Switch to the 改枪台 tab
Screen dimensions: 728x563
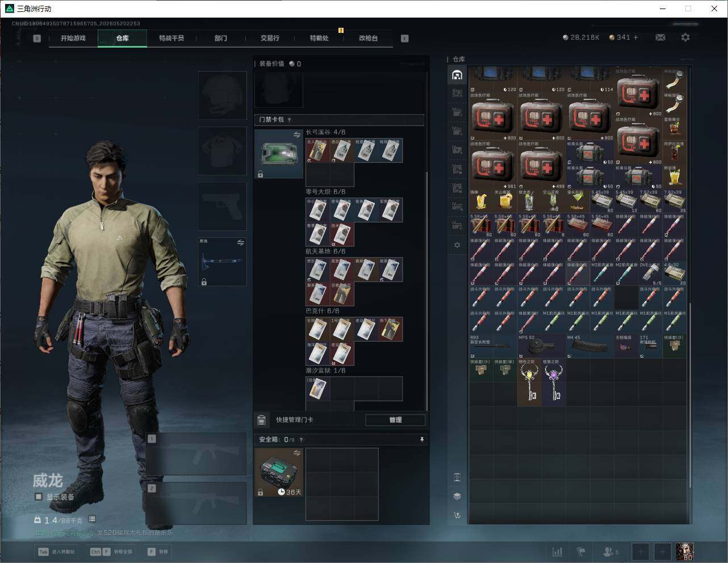pyautogui.click(x=368, y=38)
